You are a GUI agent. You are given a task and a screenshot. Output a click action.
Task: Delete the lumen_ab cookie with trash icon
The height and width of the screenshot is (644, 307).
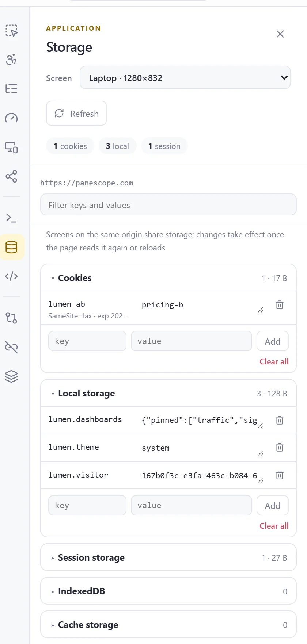(280, 305)
